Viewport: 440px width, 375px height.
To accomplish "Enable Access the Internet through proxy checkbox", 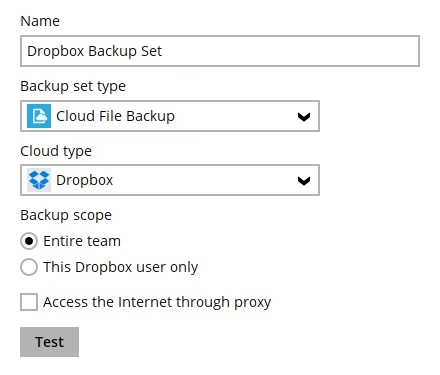I will pyautogui.click(x=29, y=302).
